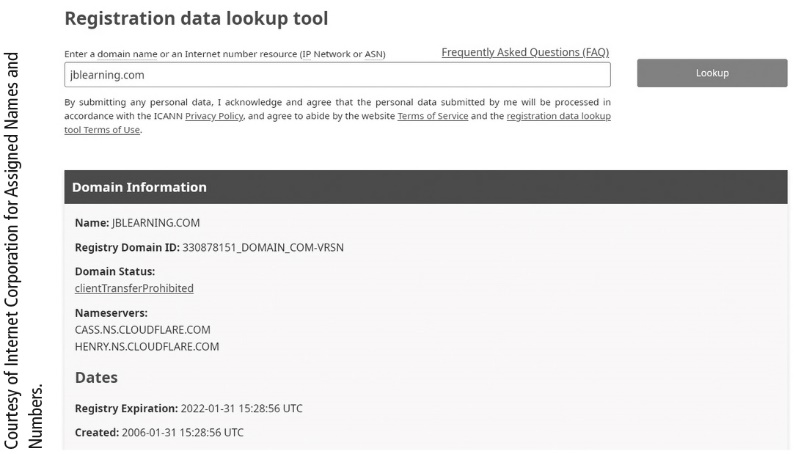Image resolution: width=796 pixels, height=454 pixels.
Task: Click the HENRY.NS.CLOUDFLARE.COM nameserver entry
Action: tap(147, 346)
